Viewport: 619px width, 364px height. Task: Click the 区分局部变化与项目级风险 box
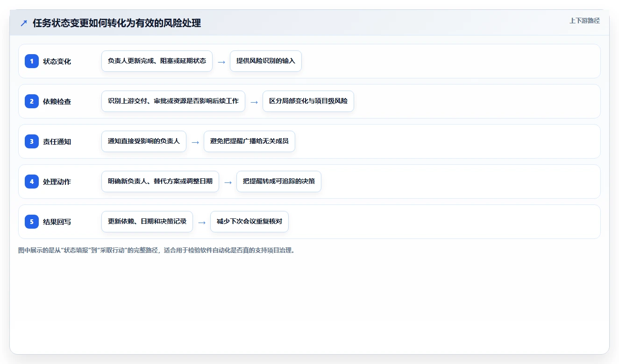pyautogui.click(x=308, y=101)
